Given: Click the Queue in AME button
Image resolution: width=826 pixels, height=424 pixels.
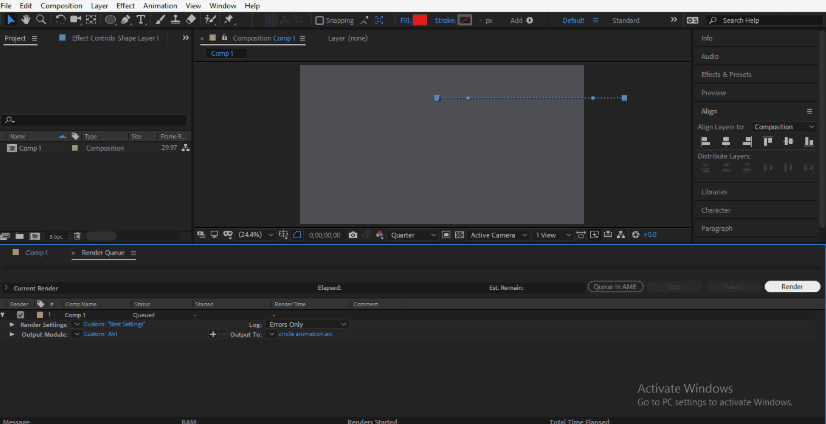Looking at the screenshot, I should [614, 287].
